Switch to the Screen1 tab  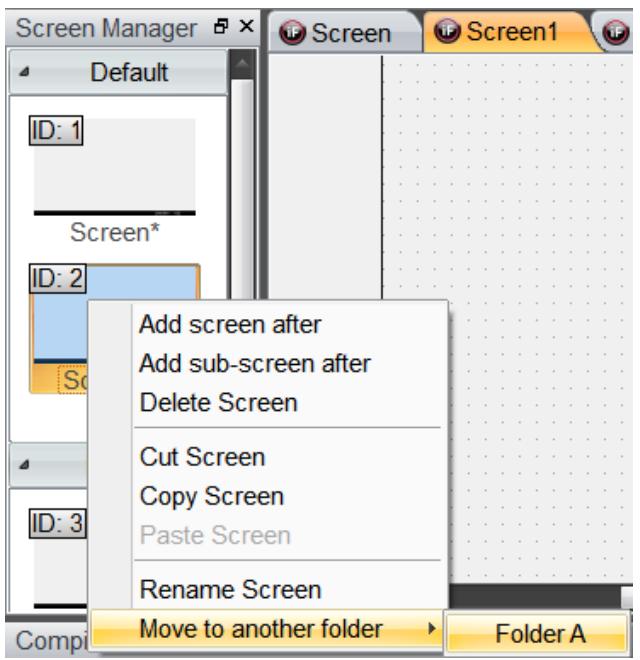512,32
